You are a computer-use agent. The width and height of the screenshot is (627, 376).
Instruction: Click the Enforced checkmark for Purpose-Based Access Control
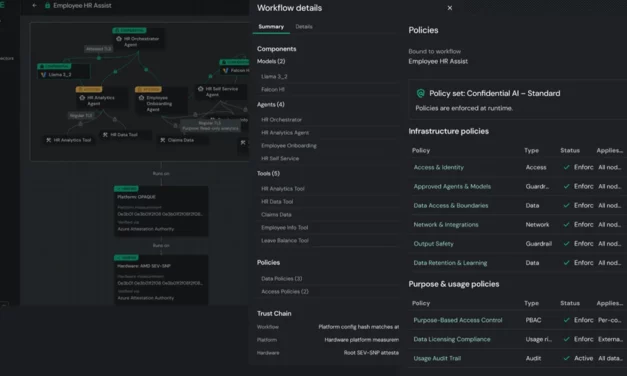[x=566, y=320]
